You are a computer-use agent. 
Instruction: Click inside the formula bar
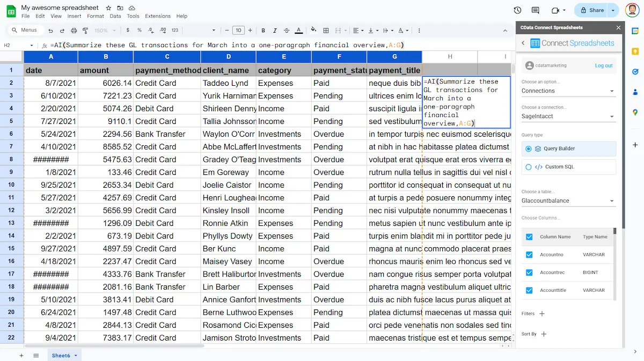pyautogui.click(x=215, y=45)
